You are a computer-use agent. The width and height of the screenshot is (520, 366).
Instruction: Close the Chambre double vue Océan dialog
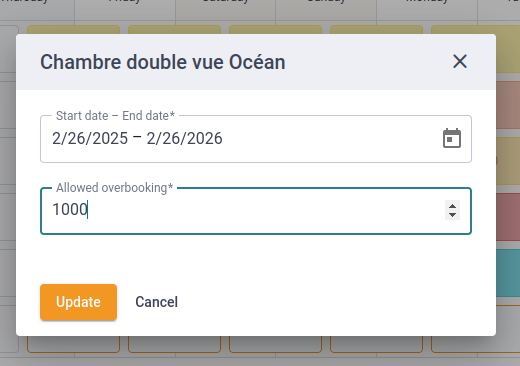[460, 62]
